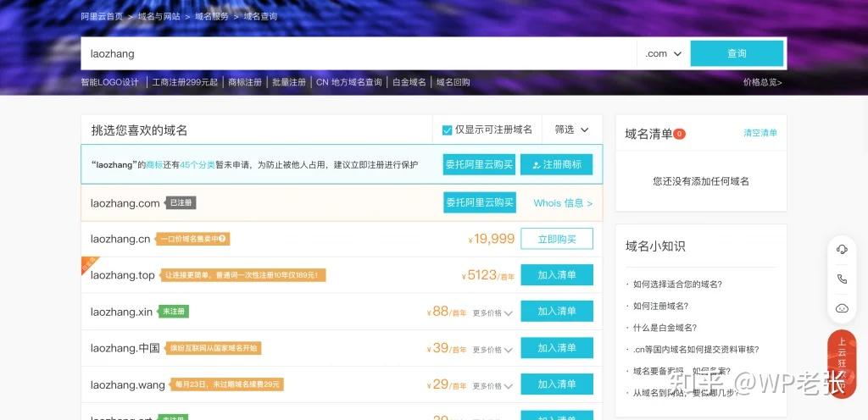Open CN 地方域名查询 link
Image resolution: width=868 pixels, height=420 pixels.
(348, 82)
